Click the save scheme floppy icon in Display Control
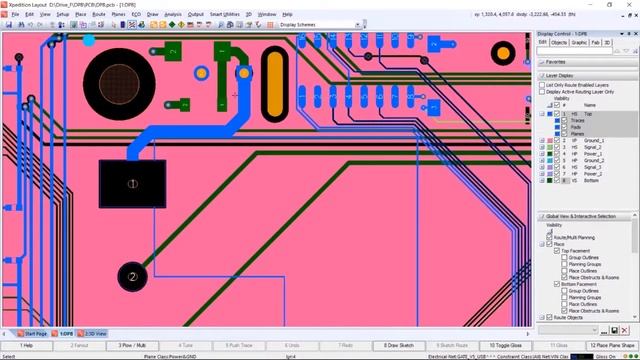The height and width of the screenshot is (360, 640). coord(614,330)
